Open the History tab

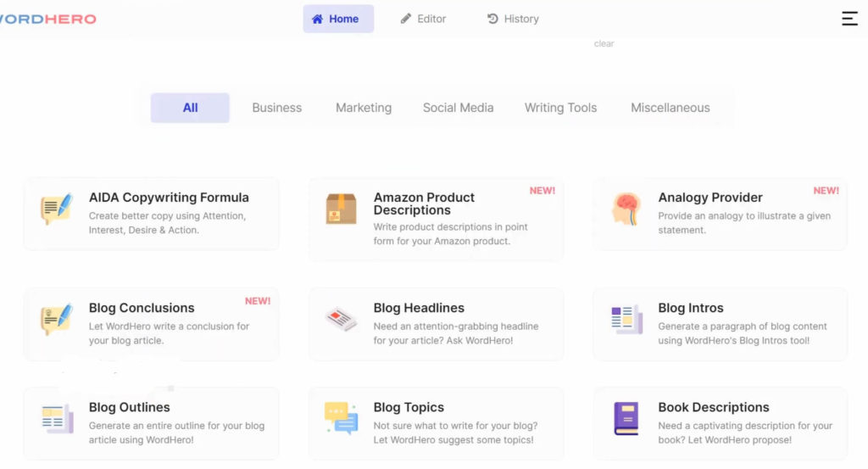(513, 19)
